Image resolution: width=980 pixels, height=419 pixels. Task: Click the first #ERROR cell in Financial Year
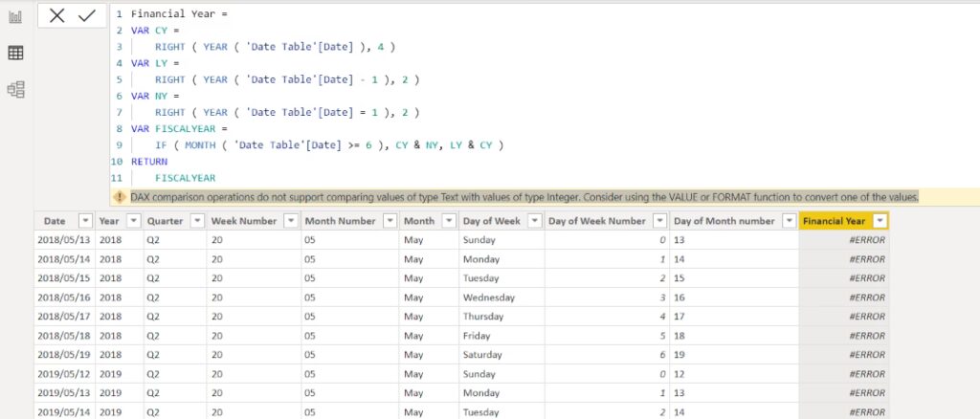click(844, 240)
